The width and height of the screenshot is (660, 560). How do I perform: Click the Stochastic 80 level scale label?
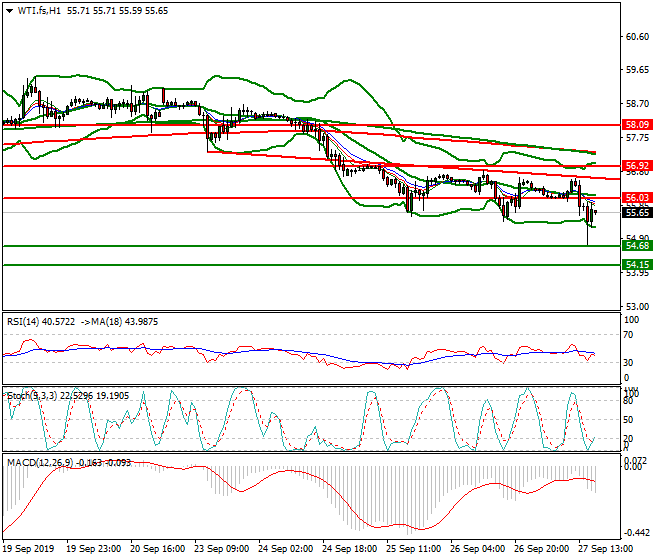click(628, 401)
